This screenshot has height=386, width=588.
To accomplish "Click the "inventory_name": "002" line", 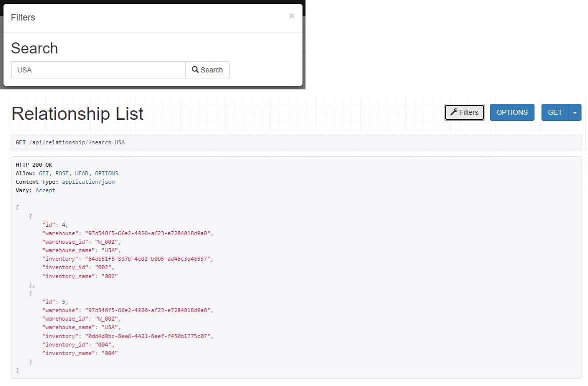I will pyautogui.click(x=80, y=276).
